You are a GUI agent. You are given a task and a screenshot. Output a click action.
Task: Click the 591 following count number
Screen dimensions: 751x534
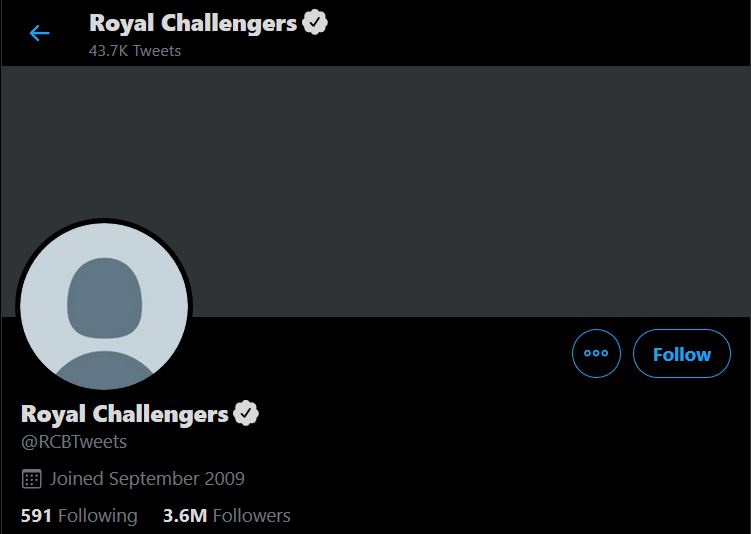[37, 516]
